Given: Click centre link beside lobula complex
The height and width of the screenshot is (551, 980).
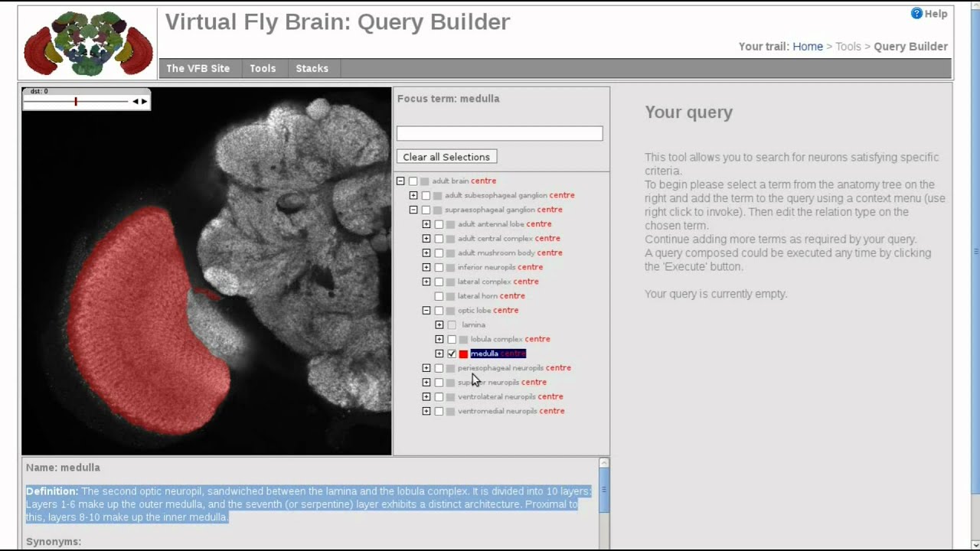Looking at the screenshot, I should 537,339.
